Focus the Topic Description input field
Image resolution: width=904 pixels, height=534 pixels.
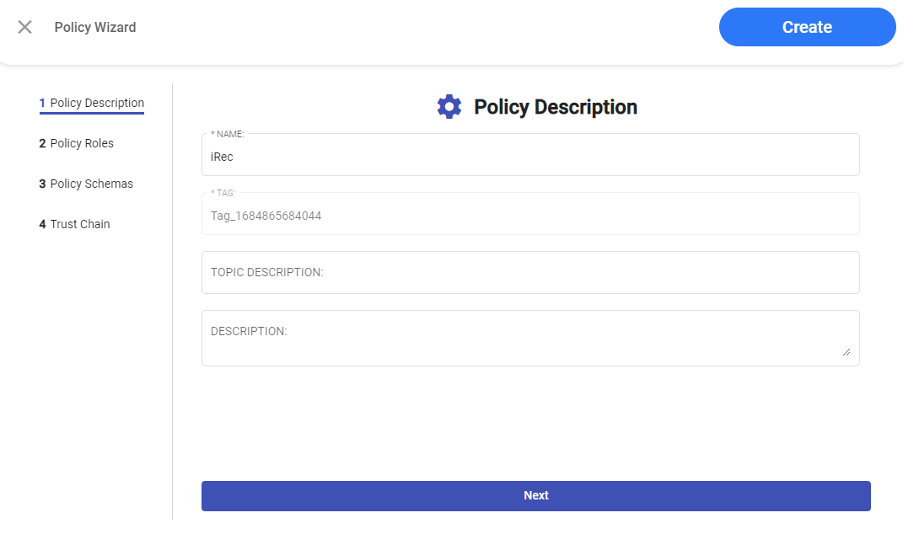click(x=530, y=272)
